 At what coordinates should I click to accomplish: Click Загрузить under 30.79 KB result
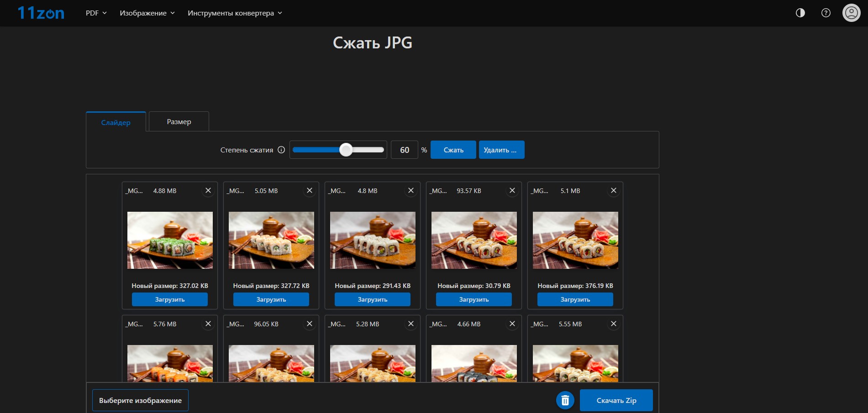click(x=474, y=299)
